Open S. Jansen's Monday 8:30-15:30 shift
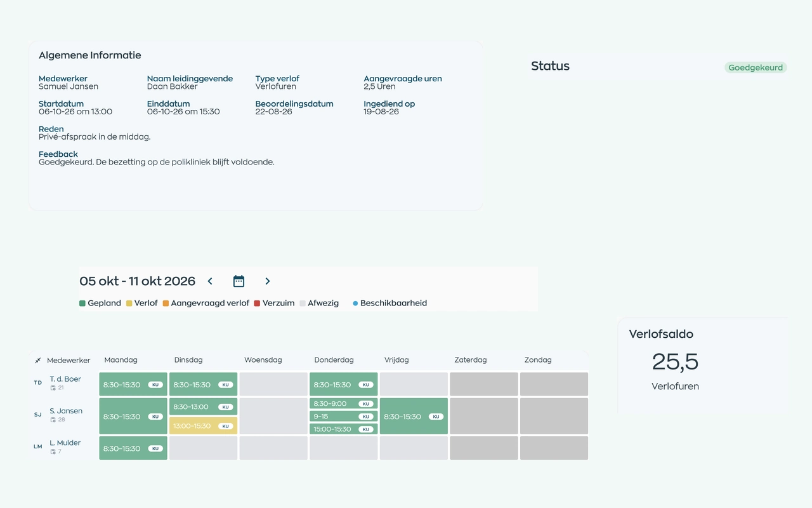 point(133,416)
